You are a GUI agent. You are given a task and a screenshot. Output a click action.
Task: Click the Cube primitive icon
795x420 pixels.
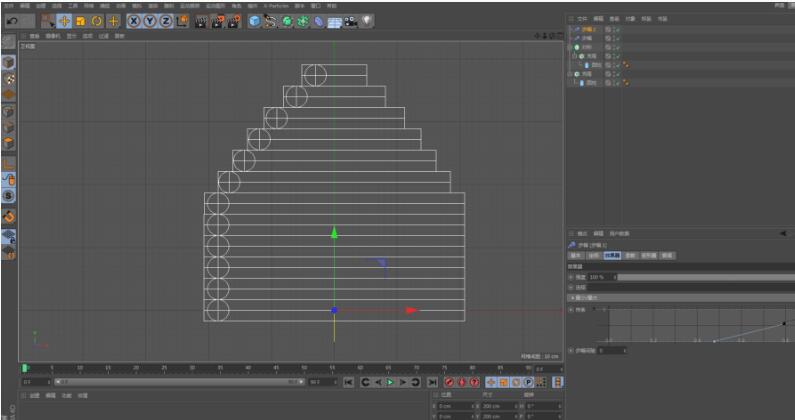(x=254, y=20)
